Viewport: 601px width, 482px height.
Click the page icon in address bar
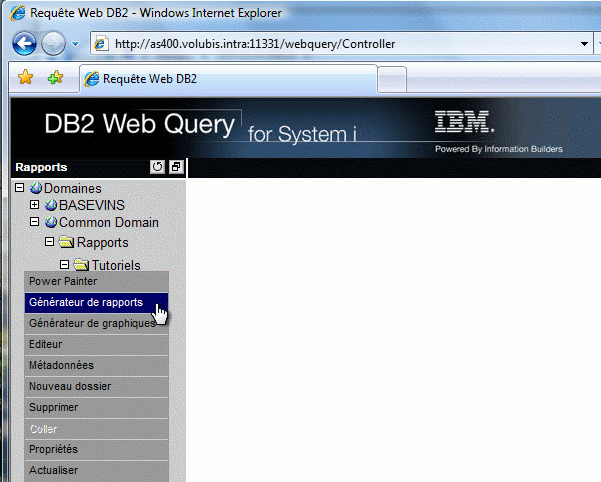[x=101, y=44]
